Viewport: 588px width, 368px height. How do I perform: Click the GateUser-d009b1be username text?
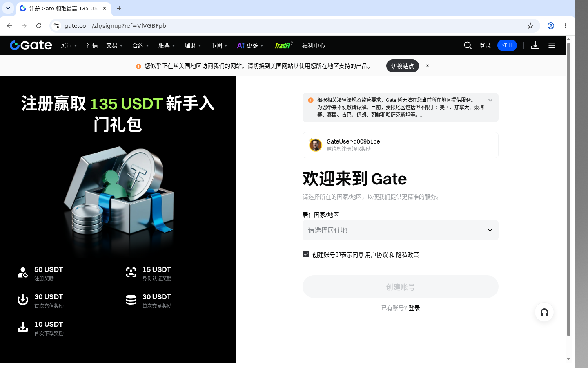pyautogui.click(x=353, y=141)
